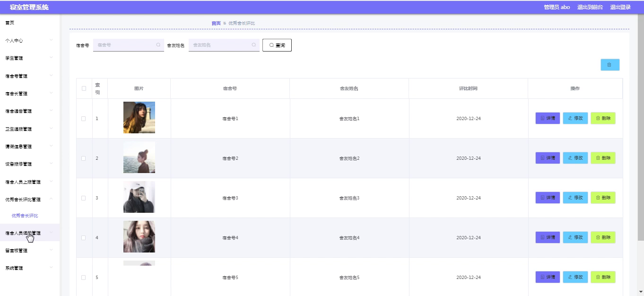
Task: Open 详情 for row 宿舍号2
Action: (548, 158)
